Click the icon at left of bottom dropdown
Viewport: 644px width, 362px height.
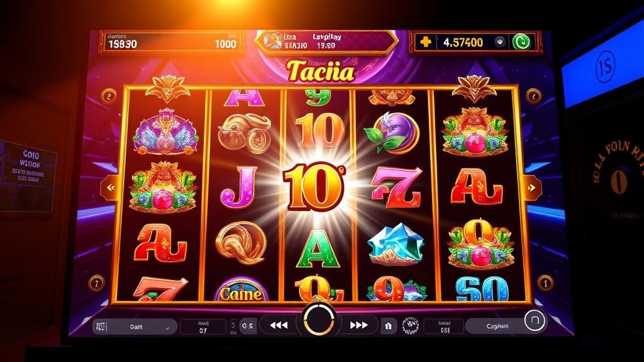tap(101, 327)
